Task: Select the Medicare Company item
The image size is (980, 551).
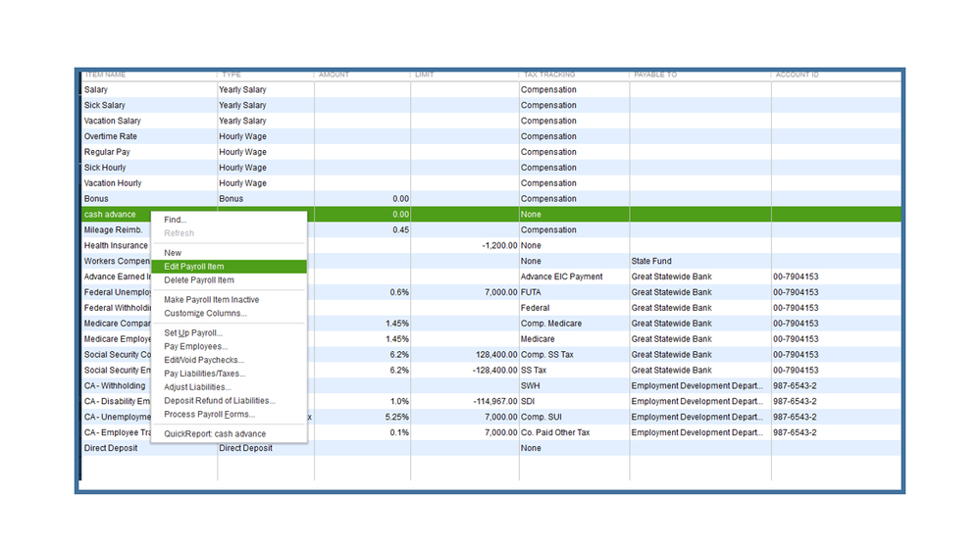Action: pos(118,325)
